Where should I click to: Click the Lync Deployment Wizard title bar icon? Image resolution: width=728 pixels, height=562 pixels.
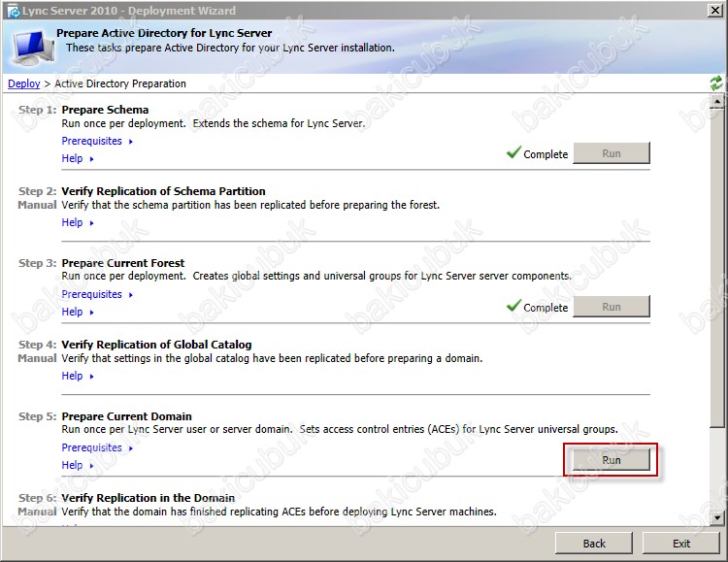(13, 11)
